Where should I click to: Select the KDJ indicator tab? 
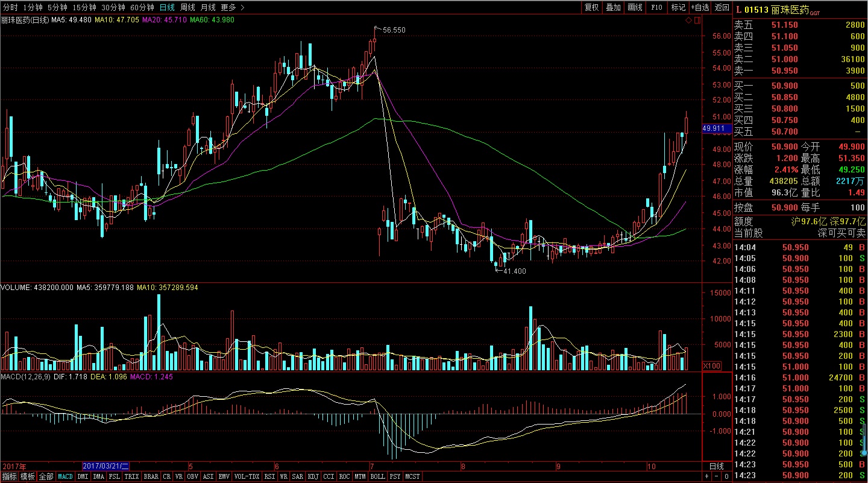[x=313, y=476]
